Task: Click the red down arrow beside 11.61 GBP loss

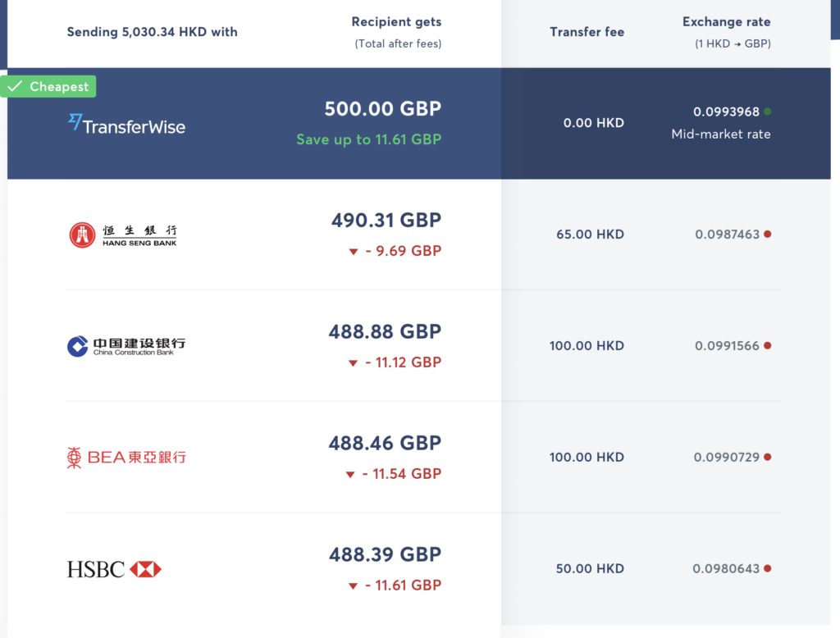Action: (353, 586)
